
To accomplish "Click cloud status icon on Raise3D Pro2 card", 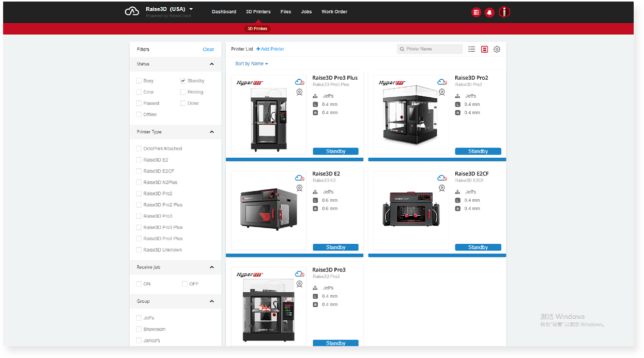I will tap(442, 82).
